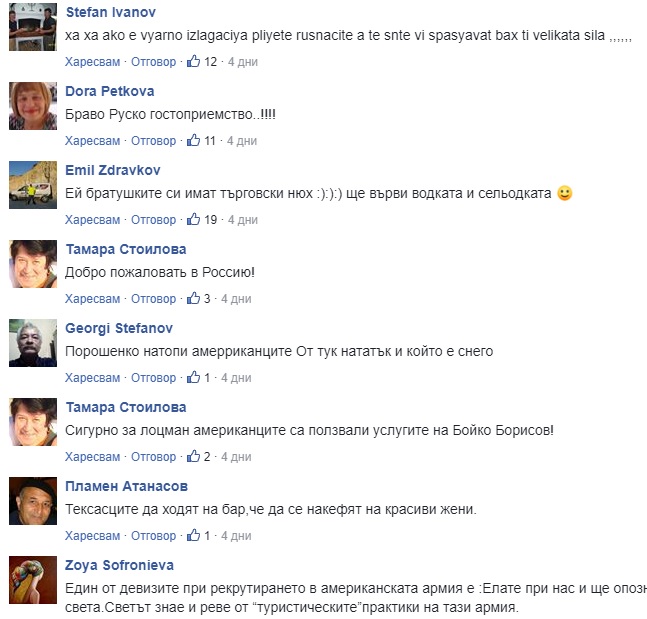Click like count 19 on Emil Zdravkov's comment
This screenshot has width=647, height=619.
click(210, 220)
